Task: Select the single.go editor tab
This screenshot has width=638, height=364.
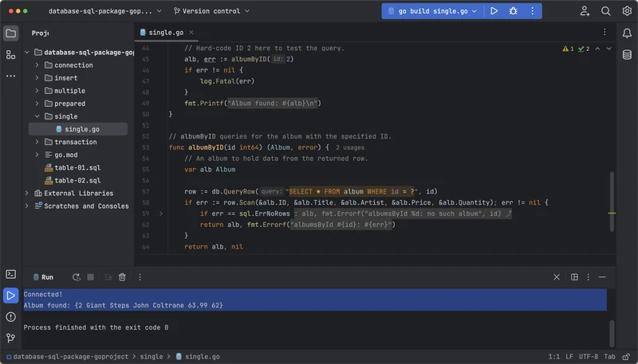Action: point(163,33)
